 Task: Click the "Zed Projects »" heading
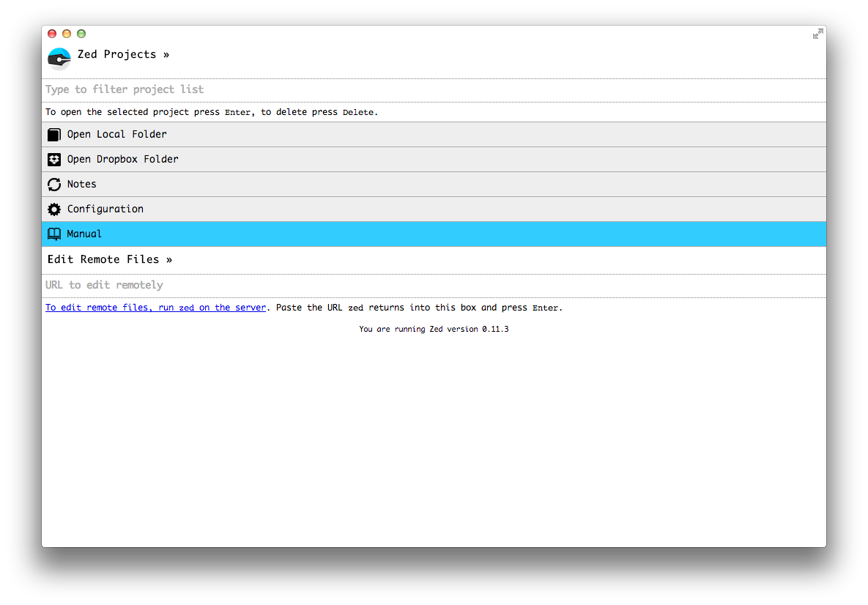tap(123, 55)
